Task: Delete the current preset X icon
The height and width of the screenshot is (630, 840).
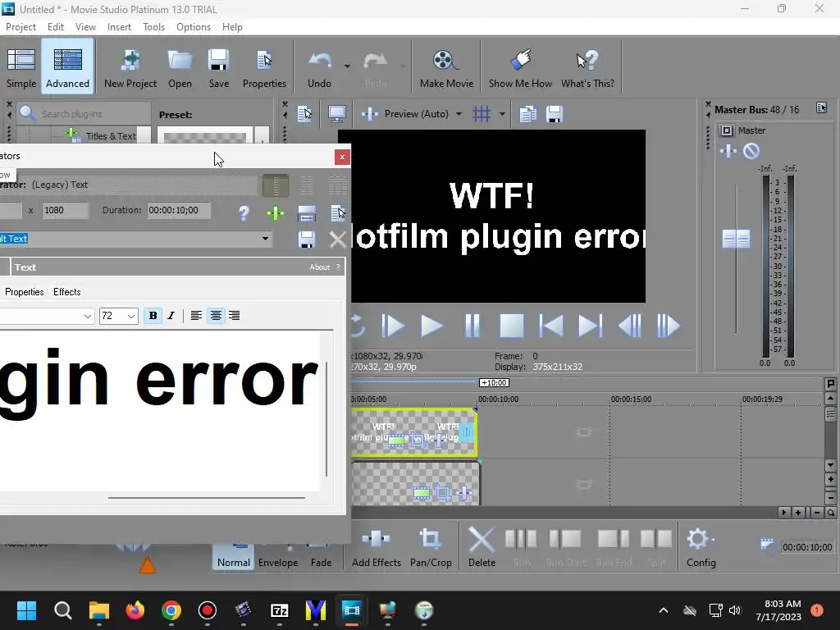Action: click(x=338, y=240)
